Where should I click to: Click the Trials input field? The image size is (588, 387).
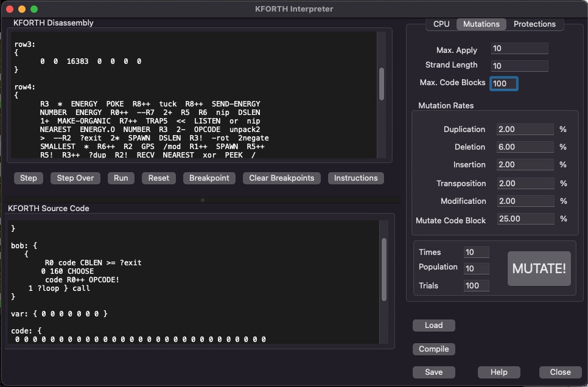(x=476, y=286)
